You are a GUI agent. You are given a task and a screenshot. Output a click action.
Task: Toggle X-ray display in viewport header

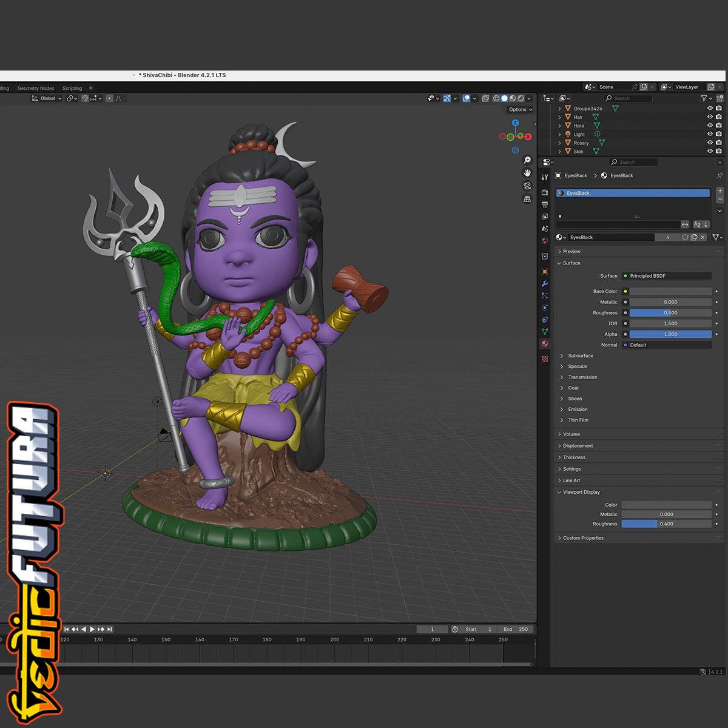pos(485,98)
